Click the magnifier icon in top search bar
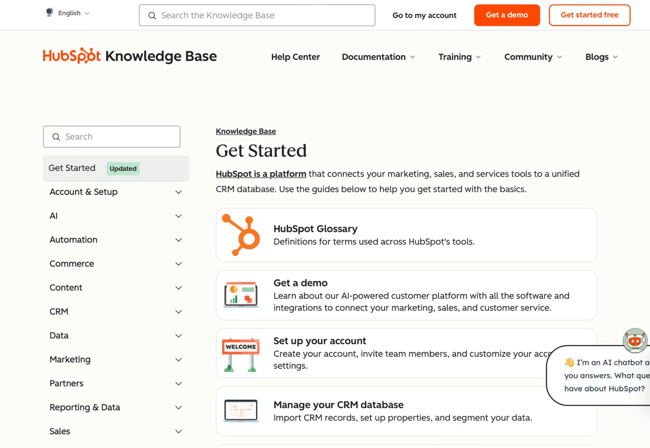 click(x=152, y=15)
